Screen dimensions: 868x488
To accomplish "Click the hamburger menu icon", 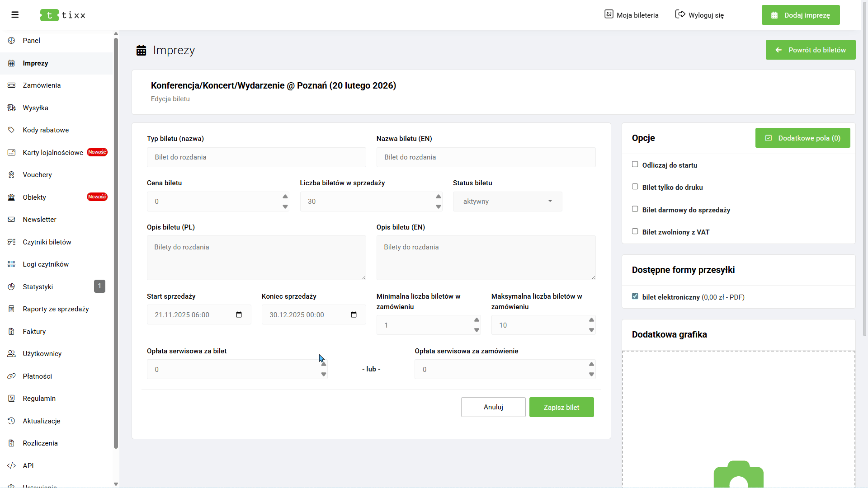I will (x=15, y=15).
